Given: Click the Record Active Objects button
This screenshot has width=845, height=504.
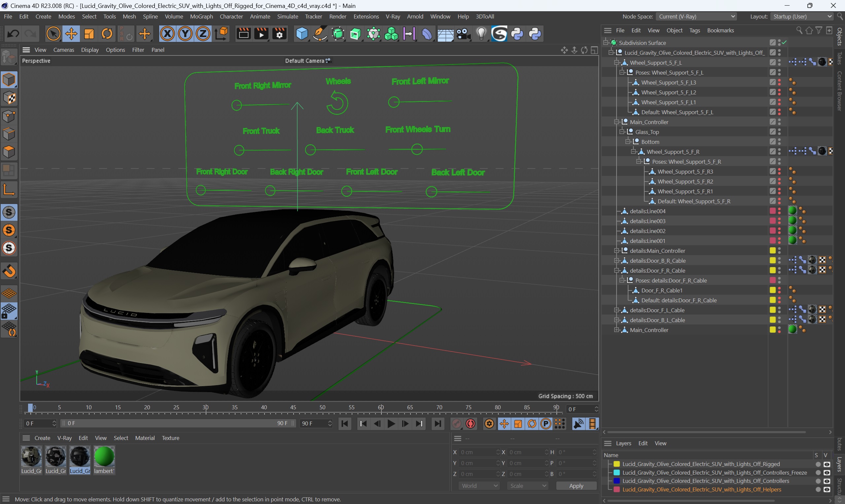Looking at the screenshot, I should pos(456,423).
